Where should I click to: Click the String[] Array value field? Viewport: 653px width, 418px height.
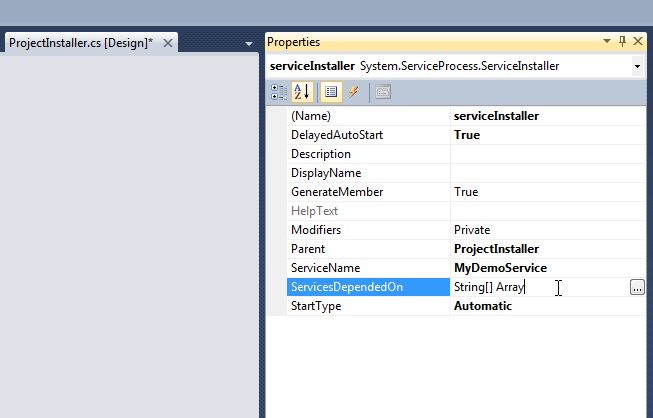[x=540, y=287]
